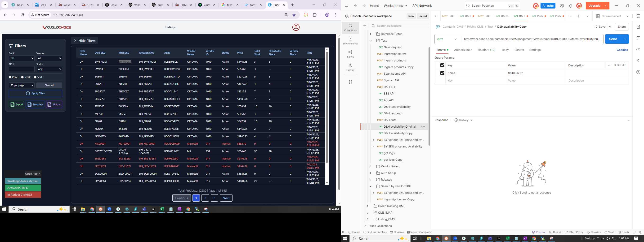Expand the Vendor Rules folder
This screenshot has width=644, height=242.
coord(371,166)
